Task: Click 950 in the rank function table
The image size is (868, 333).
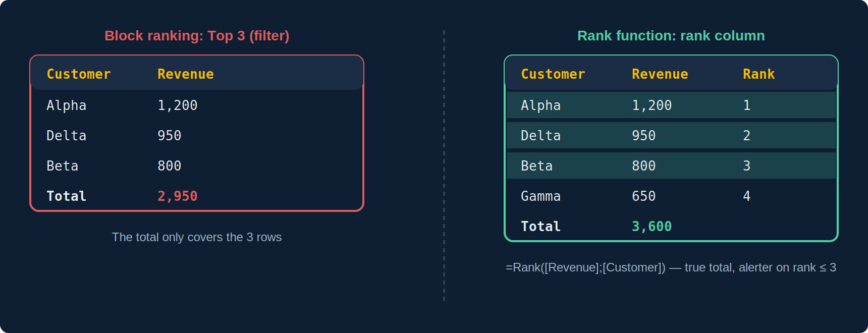Action: (644, 136)
